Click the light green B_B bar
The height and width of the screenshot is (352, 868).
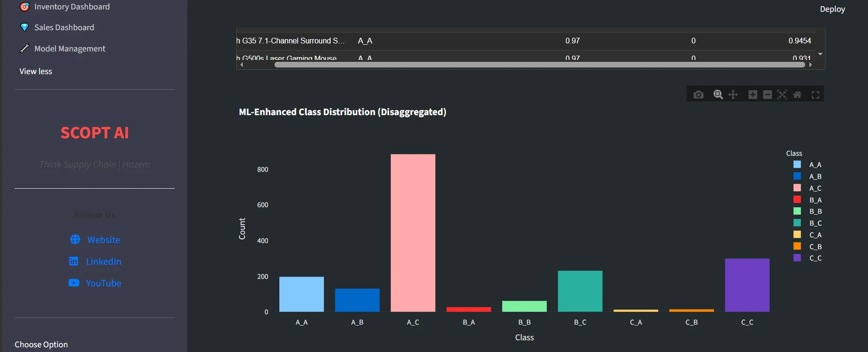click(524, 306)
